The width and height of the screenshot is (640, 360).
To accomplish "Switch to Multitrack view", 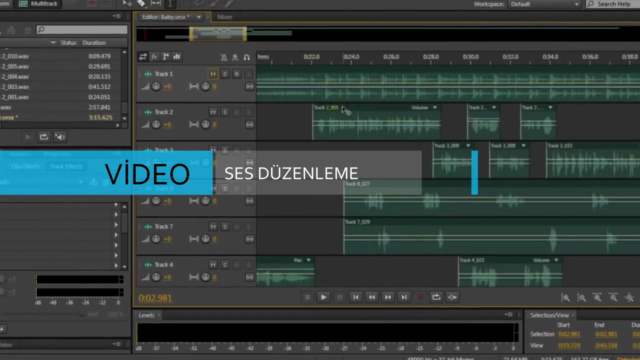I will click(x=38, y=4).
